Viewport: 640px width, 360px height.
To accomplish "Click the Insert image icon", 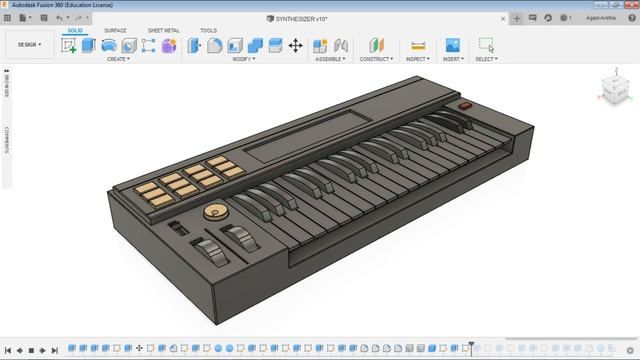I will [x=453, y=45].
